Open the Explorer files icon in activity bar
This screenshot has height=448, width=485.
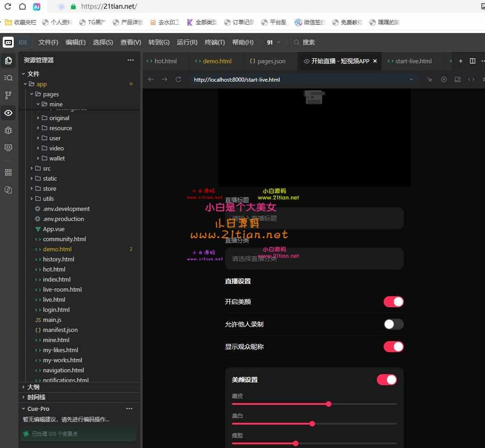pyautogui.click(x=8, y=61)
